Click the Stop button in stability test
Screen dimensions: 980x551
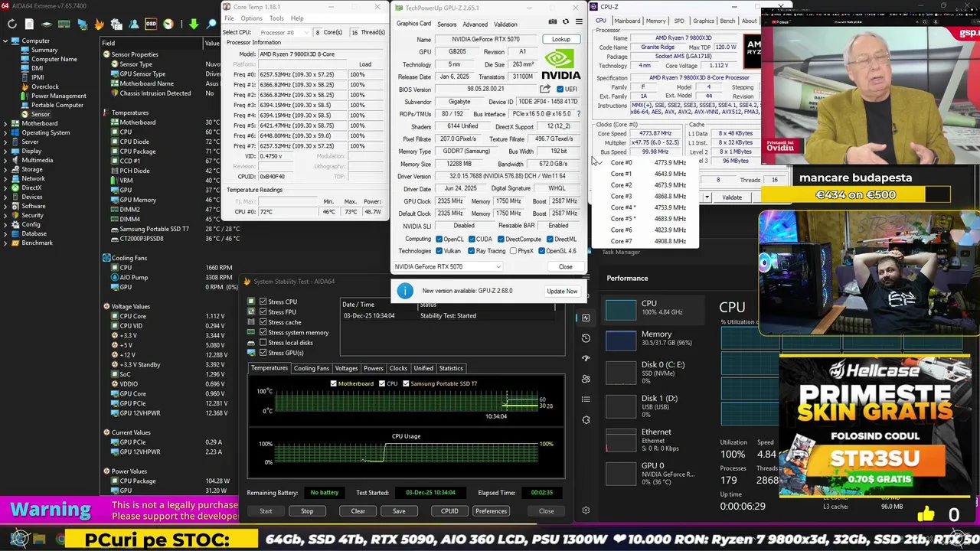tap(307, 510)
